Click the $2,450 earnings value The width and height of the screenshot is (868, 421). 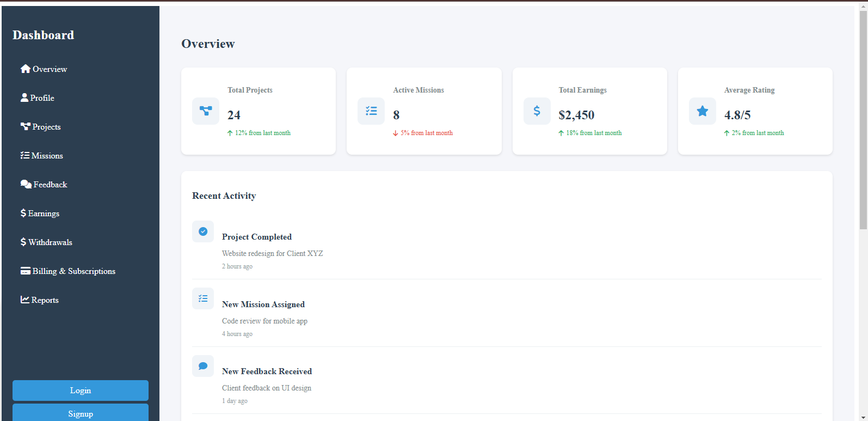pos(577,115)
